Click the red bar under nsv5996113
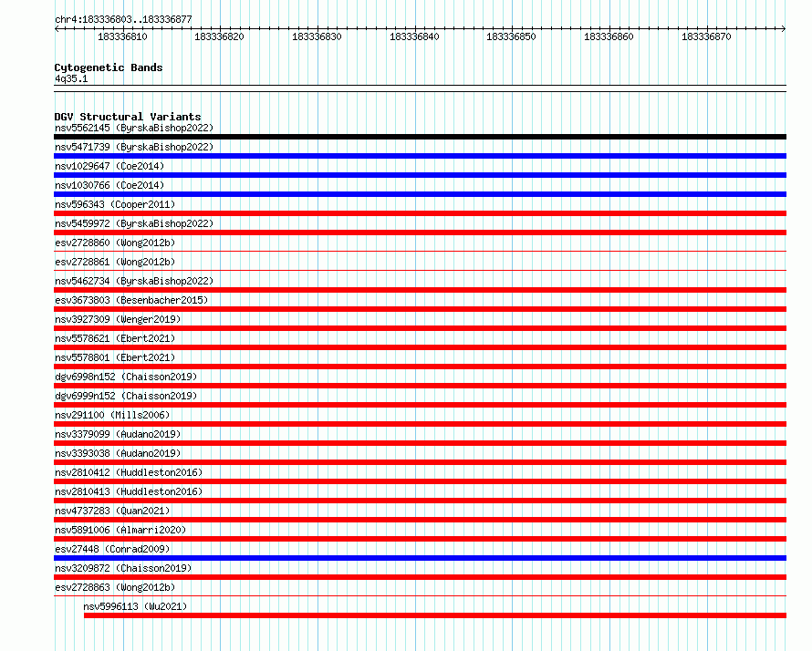812x651 pixels. click(435, 615)
